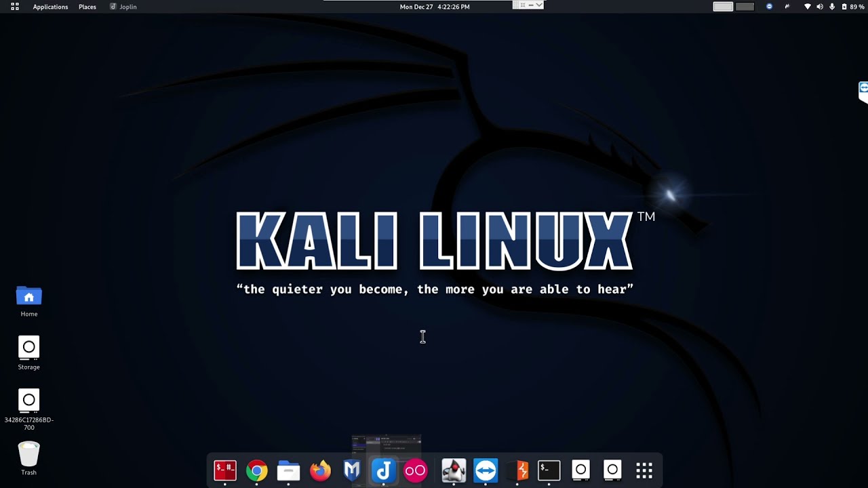Open Metasploit shield icon in dock
868x488 pixels.
(x=352, y=470)
